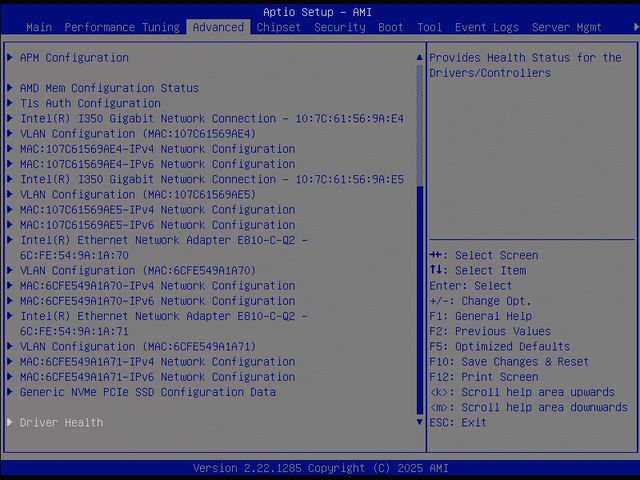Image resolution: width=640 pixels, height=480 pixels.
Task: Click the <k>: Scroll help area upwards hint
Action: pyautogui.click(x=522, y=392)
